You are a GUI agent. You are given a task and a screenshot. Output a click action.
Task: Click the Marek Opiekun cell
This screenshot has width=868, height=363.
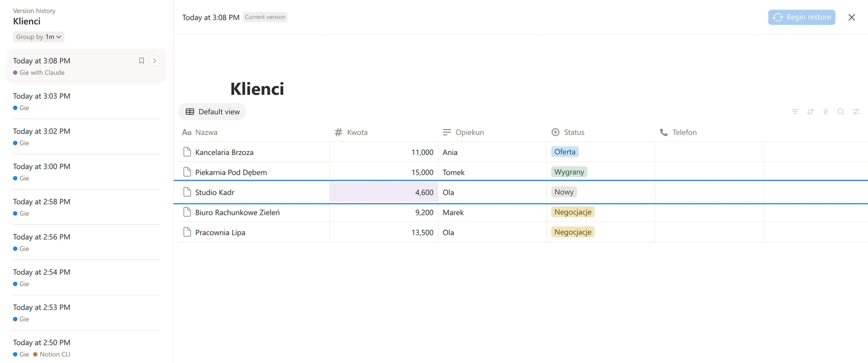(x=492, y=212)
